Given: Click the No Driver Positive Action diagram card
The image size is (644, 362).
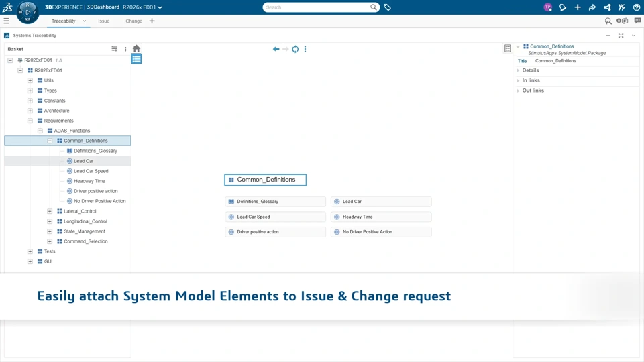Looking at the screenshot, I should click(381, 232).
